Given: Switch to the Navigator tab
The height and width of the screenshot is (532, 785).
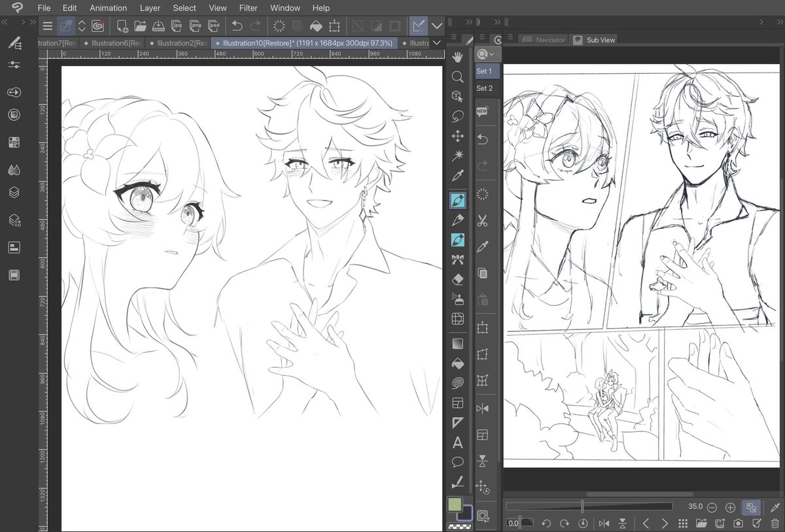Looking at the screenshot, I should coord(544,40).
